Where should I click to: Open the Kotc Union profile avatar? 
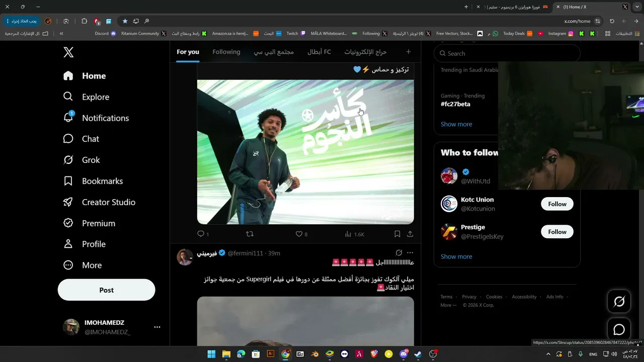point(449,204)
